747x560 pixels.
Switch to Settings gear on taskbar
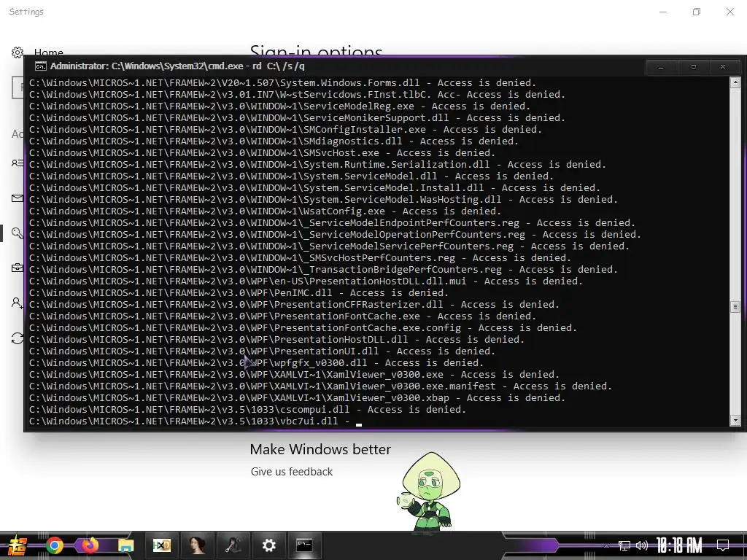click(268, 545)
